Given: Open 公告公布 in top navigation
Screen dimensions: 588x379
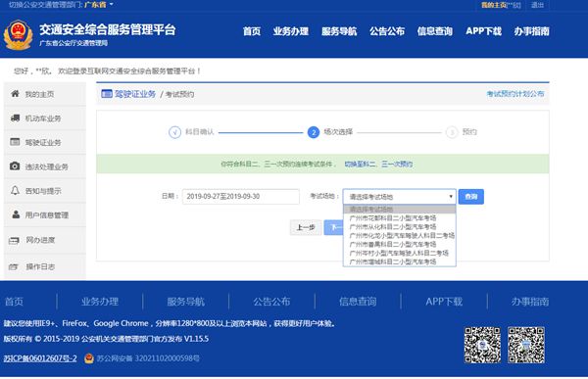Looking at the screenshot, I should pos(387,31).
